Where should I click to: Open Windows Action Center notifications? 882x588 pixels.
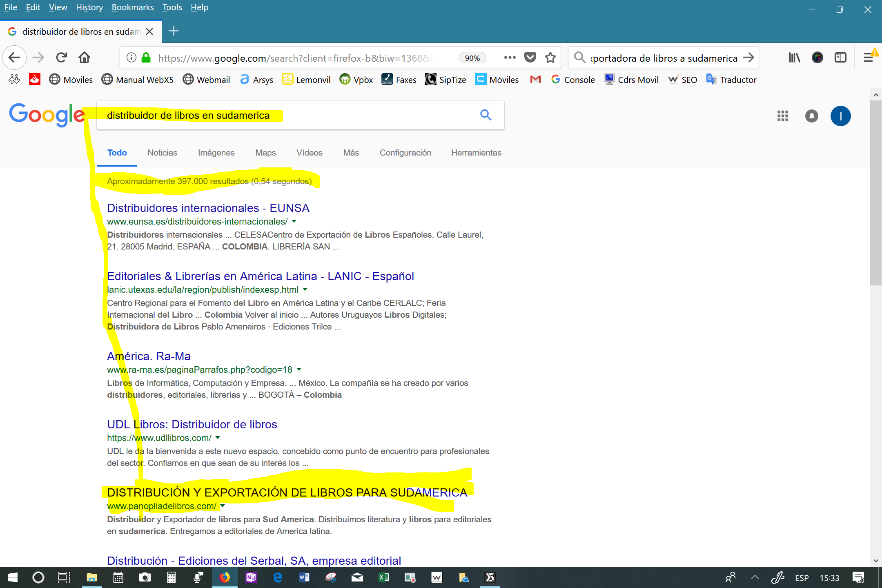(858, 577)
